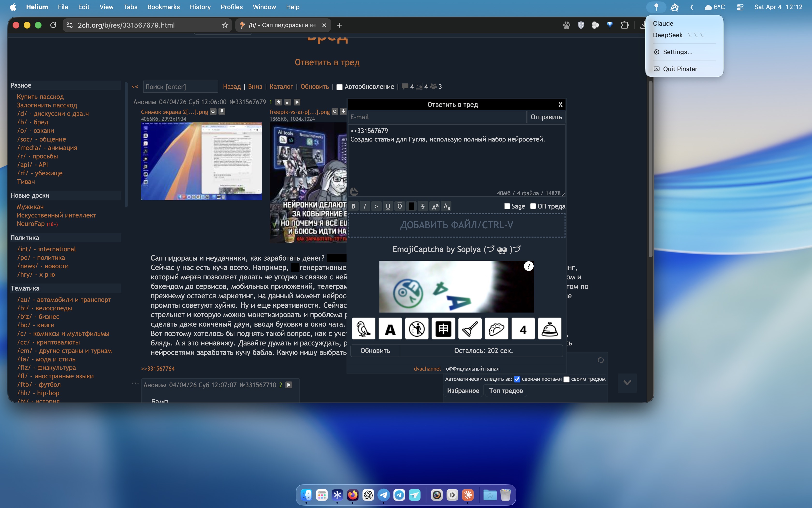Expand replies arrow on post 331567710
The image size is (812, 508).
coord(289,385)
